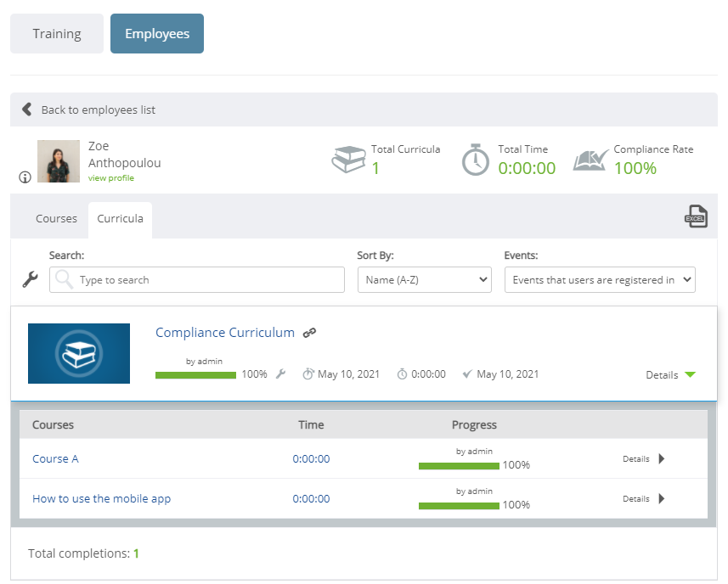The image size is (728, 584).
Task: Click the Time column header
Action: pos(311,425)
